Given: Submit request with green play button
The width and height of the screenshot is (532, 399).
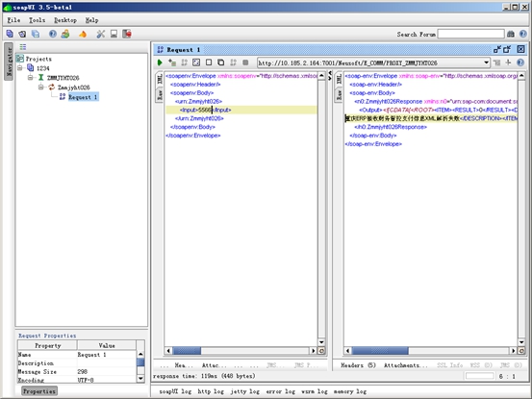Looking at the screenshot, I should click(160, 62).
